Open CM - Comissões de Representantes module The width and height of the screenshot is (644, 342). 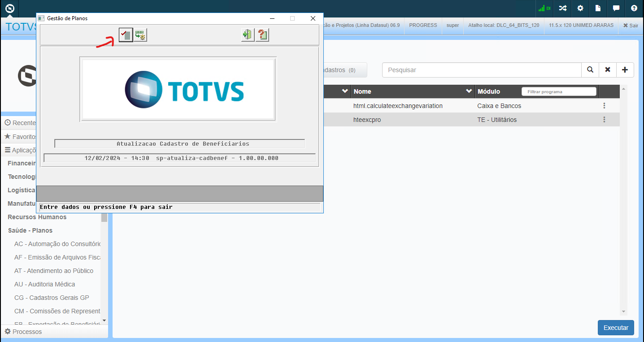57,311
